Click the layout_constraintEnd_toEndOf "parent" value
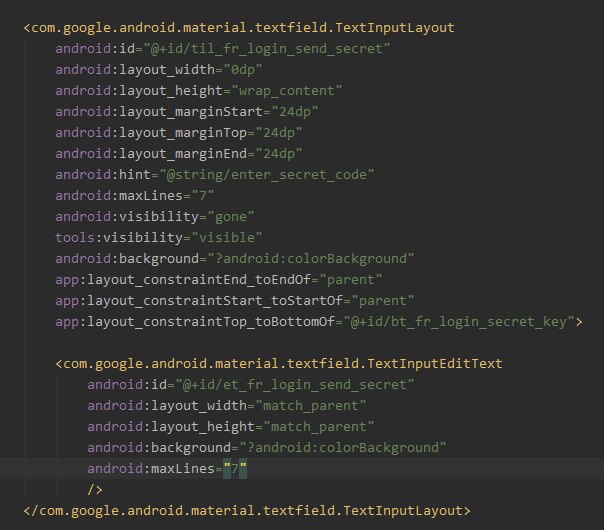604x530 pixels. [x=350, y=280]
